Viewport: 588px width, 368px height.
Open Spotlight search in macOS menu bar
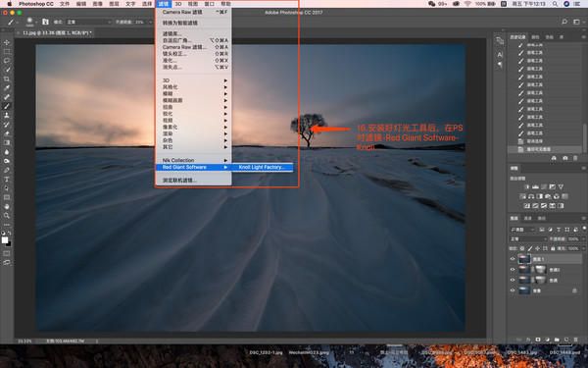555,4
